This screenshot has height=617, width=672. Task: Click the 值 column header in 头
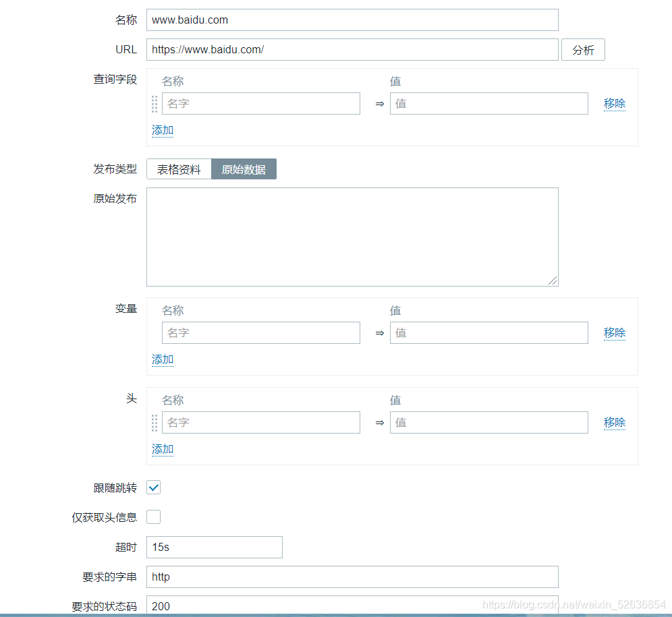[x=395, y=400]
